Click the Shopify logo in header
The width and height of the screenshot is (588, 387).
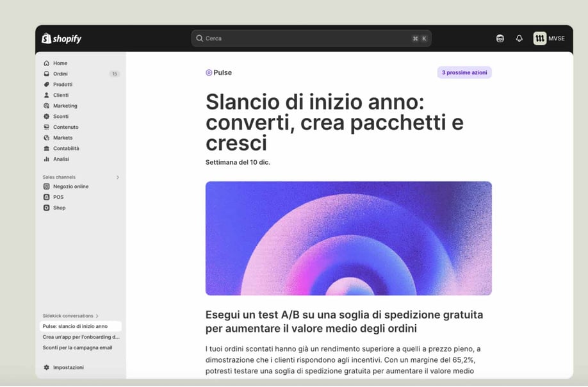[61, 38]
